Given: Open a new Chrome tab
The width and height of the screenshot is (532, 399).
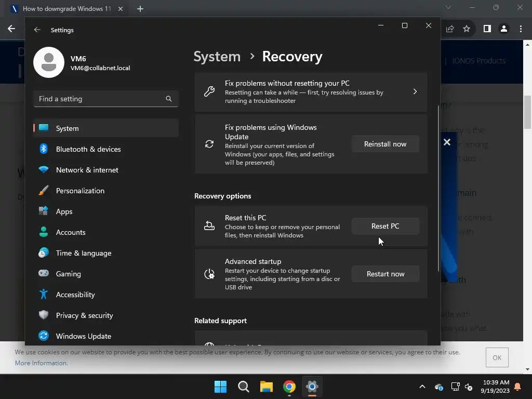Looking at the screenshot, I should [140, 9].
